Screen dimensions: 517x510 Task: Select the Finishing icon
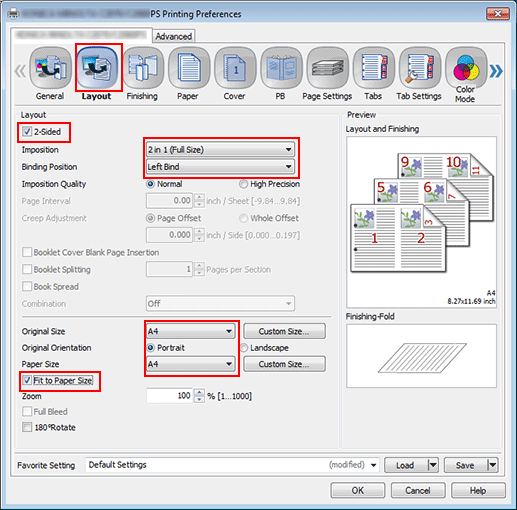tap(143, 68)
